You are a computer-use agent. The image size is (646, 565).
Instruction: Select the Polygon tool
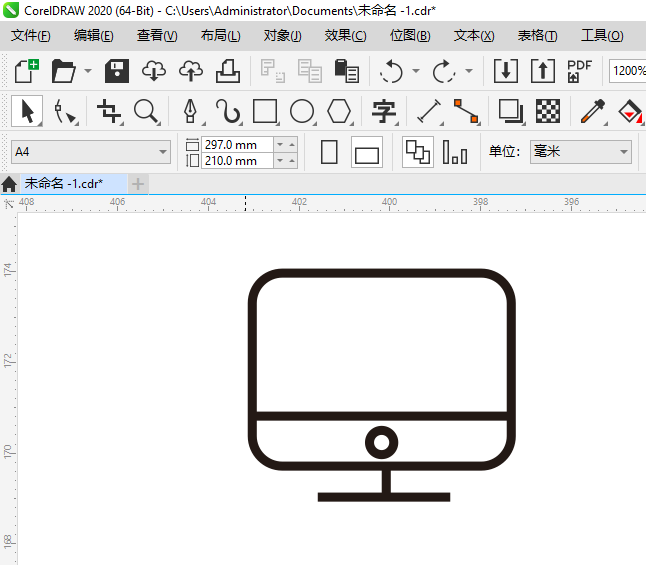click(x=339, y=111)
